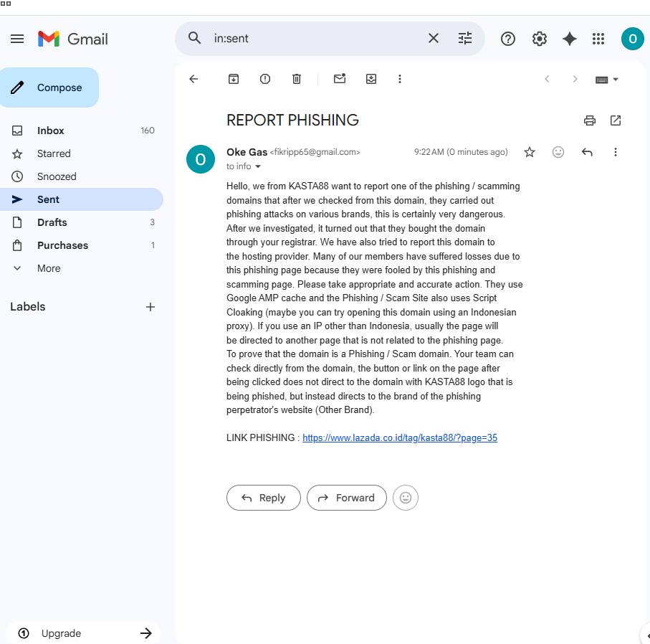The height and width of the screenshot is (644, 650).
Task: Print the REPORT PHISHING email
Action: tap(590, 120)
